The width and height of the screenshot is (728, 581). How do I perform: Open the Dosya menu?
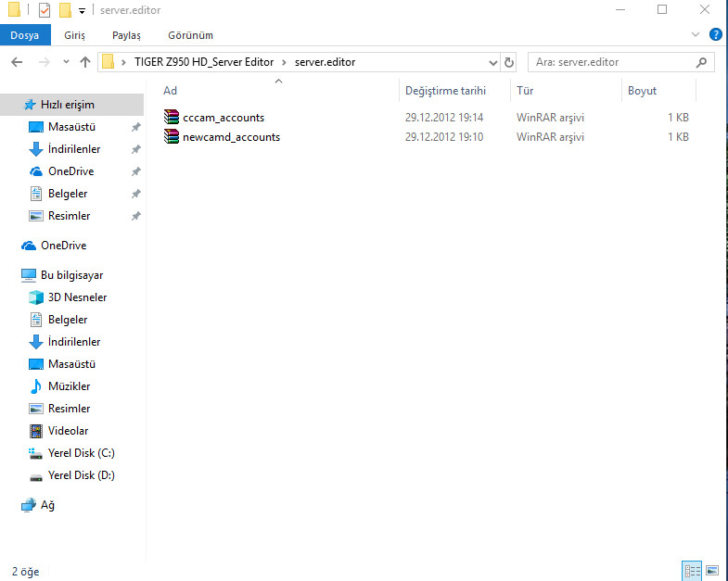point(24,35)
